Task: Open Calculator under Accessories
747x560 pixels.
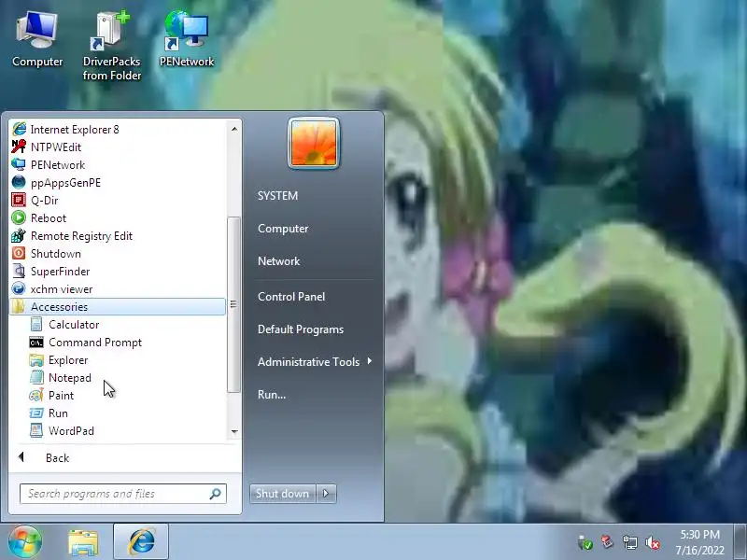Action: [118, 324]
